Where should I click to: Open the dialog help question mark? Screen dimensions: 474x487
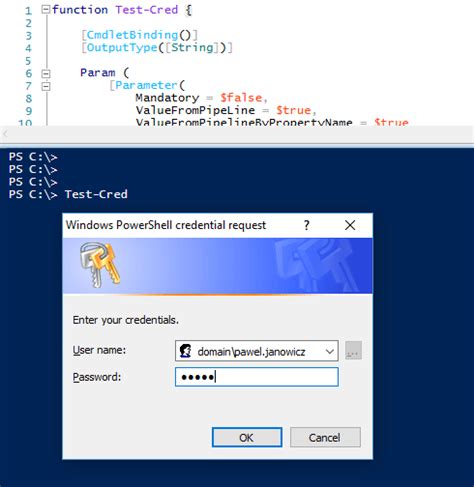306,225
